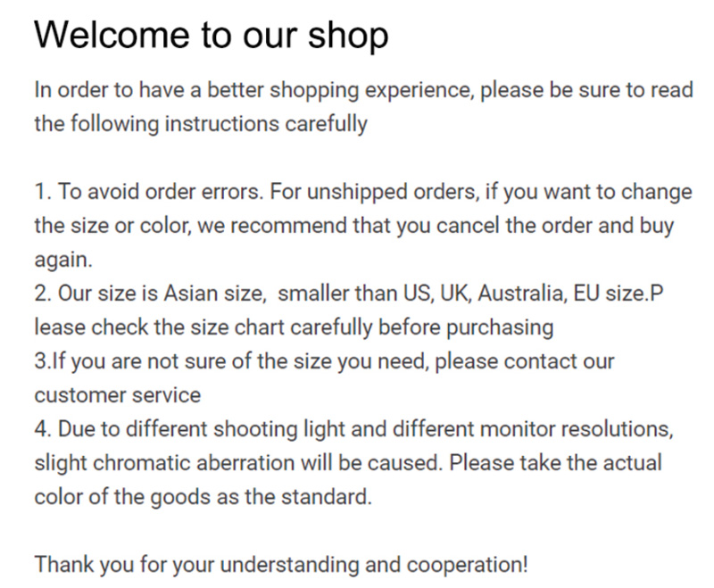Click the "customer service" text
Viewport: 714px width, 588px height.
coord(117,394)
